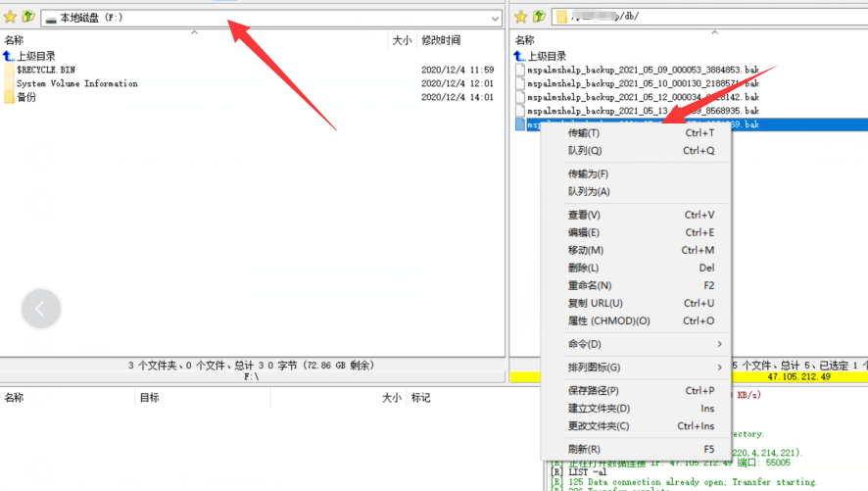Click the local pane parent-folder up icon
The image size is (868, 491).
(x=28, y=18)
